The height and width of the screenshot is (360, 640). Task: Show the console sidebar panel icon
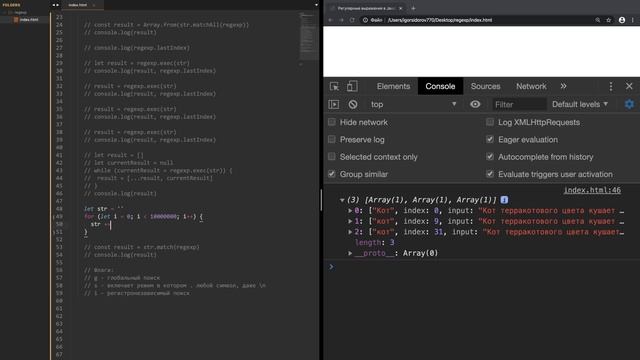[x=333, y=104]
